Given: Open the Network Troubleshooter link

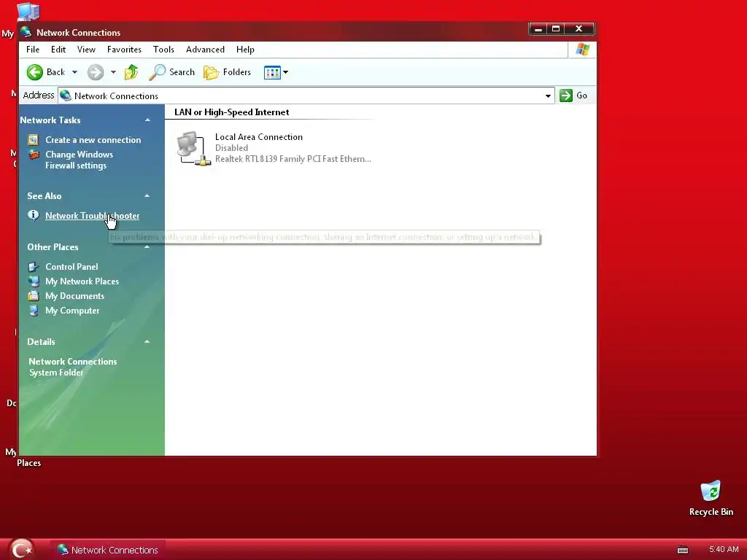Looking at the screenshot, I should tap(93, 216).
